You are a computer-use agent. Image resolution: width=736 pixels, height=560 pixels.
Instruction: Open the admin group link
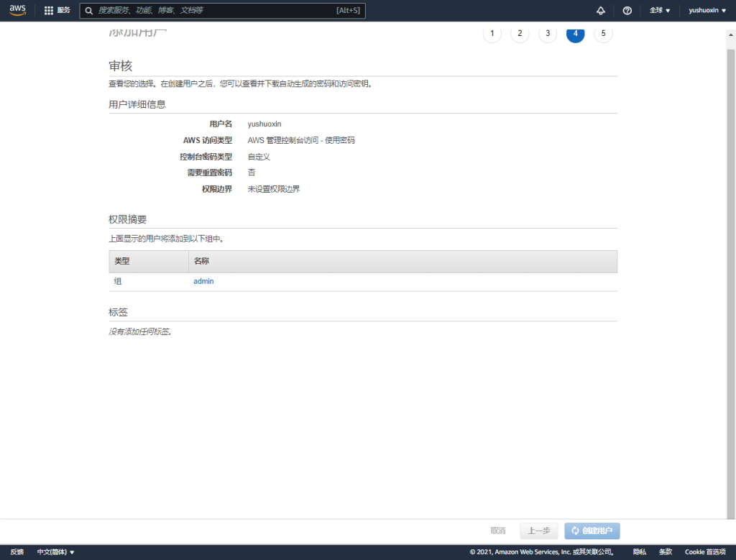pos(203,282)
